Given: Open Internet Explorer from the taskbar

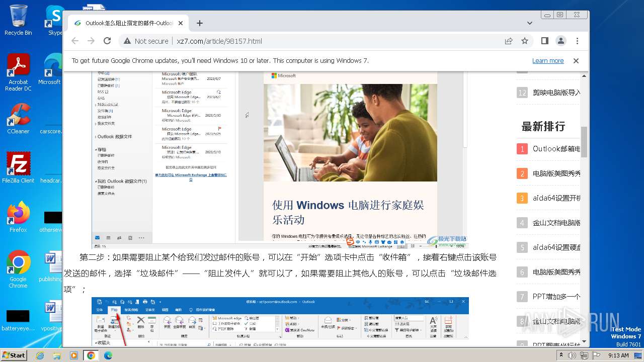Looking at the screenshot, I should pos(40,355).
